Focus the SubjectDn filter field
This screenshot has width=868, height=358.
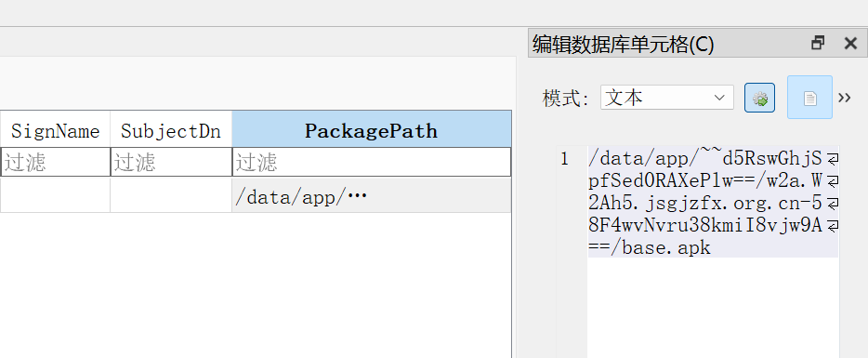tap(171, 162)
